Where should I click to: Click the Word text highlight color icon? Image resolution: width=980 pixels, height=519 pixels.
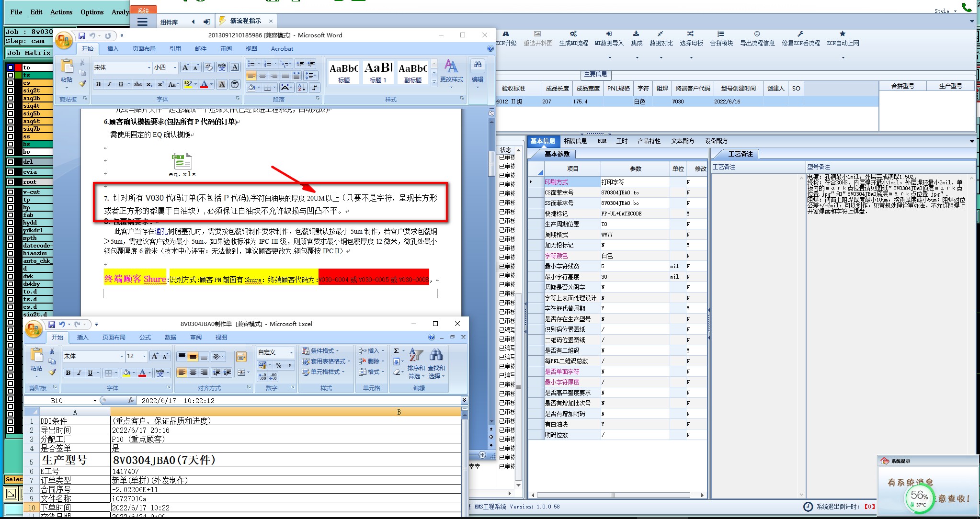click(188, 84)
